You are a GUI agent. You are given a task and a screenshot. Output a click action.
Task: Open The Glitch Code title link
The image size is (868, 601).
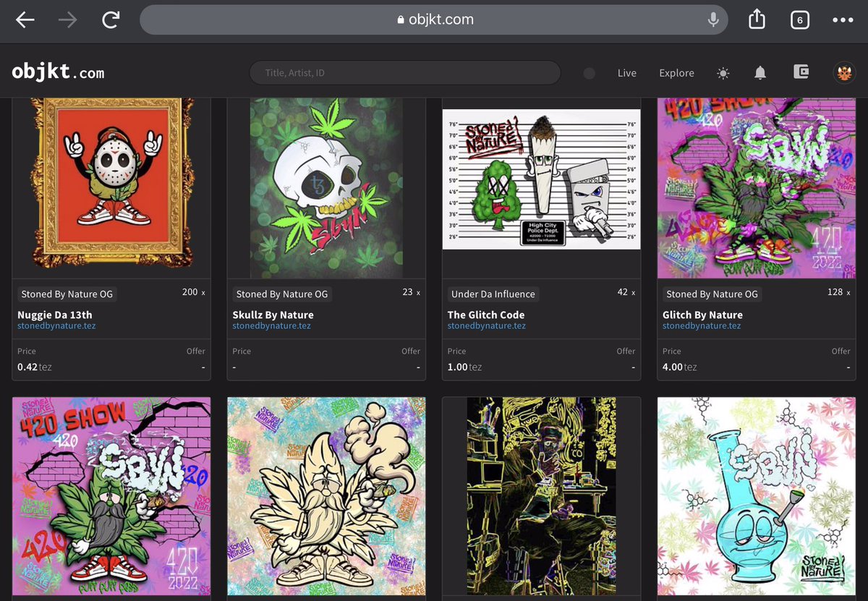click(486, 315)
